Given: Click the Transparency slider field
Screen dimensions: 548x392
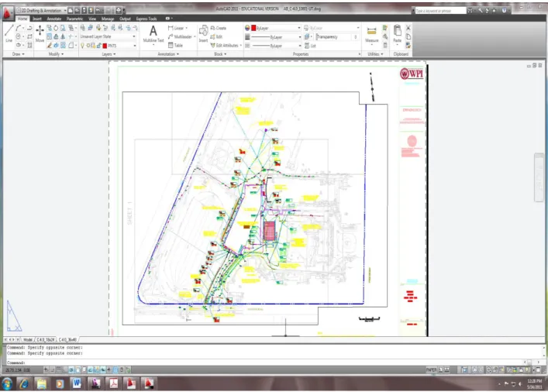Looking at the screenshot, I should pos(337,36).
